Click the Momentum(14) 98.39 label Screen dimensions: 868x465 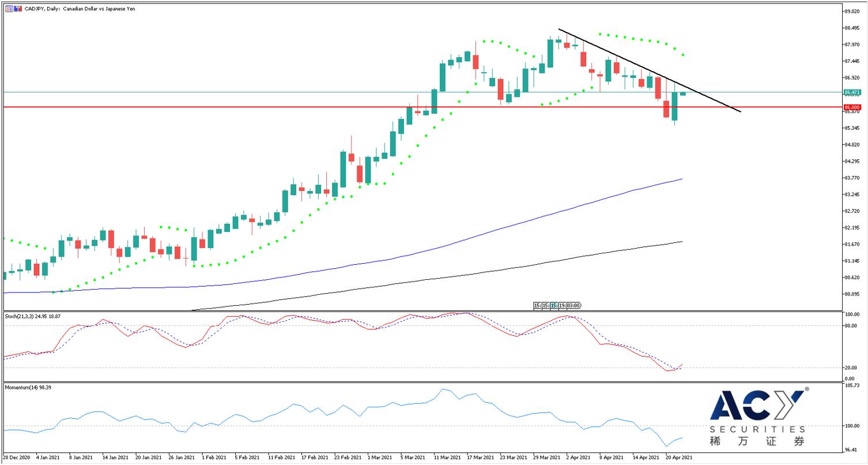click(27, 387)
